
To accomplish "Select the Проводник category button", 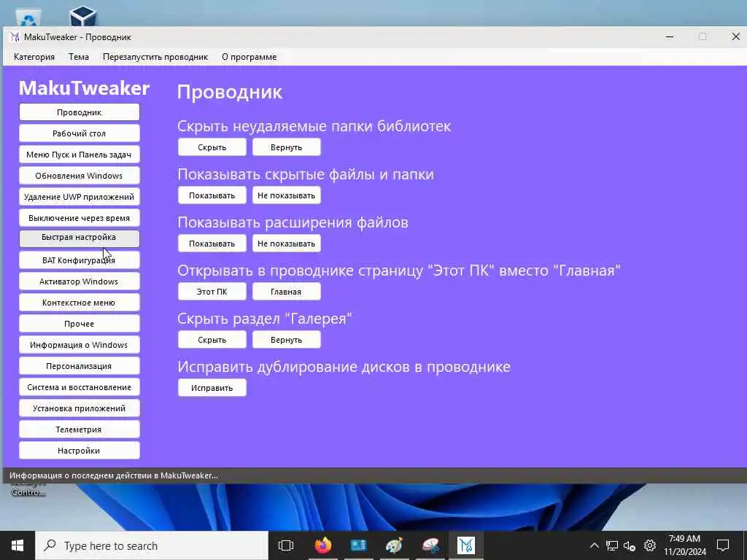I will pyautogui.click(x=79, y=112).
